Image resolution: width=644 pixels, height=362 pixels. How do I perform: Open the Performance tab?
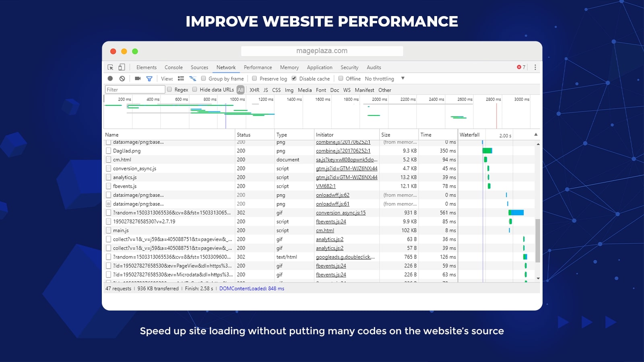[258, 67]
